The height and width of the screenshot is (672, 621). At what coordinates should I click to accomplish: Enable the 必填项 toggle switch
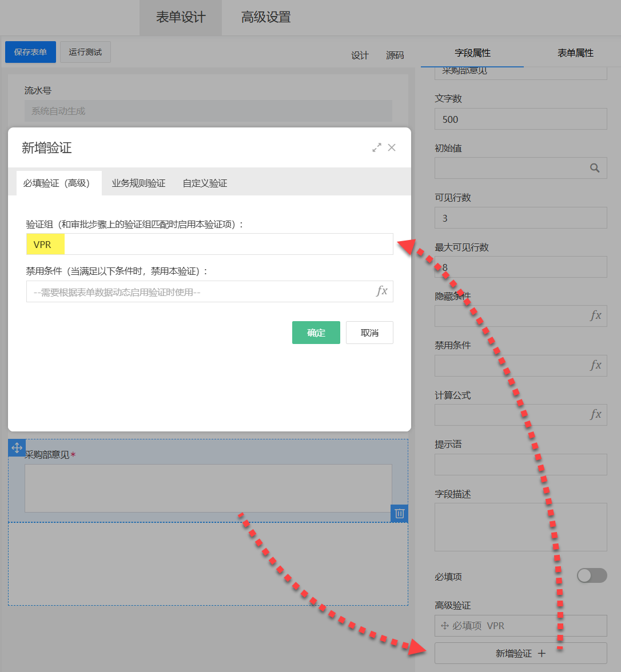(x=592, y=575)
